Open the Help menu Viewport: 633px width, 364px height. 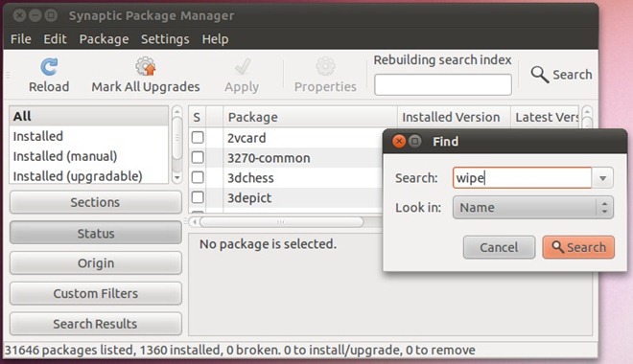[215, 39]
